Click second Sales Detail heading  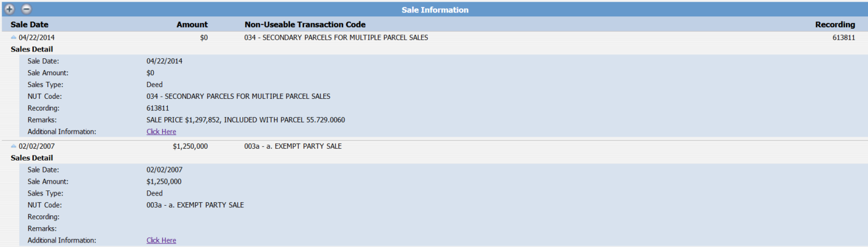click(32, 158)
